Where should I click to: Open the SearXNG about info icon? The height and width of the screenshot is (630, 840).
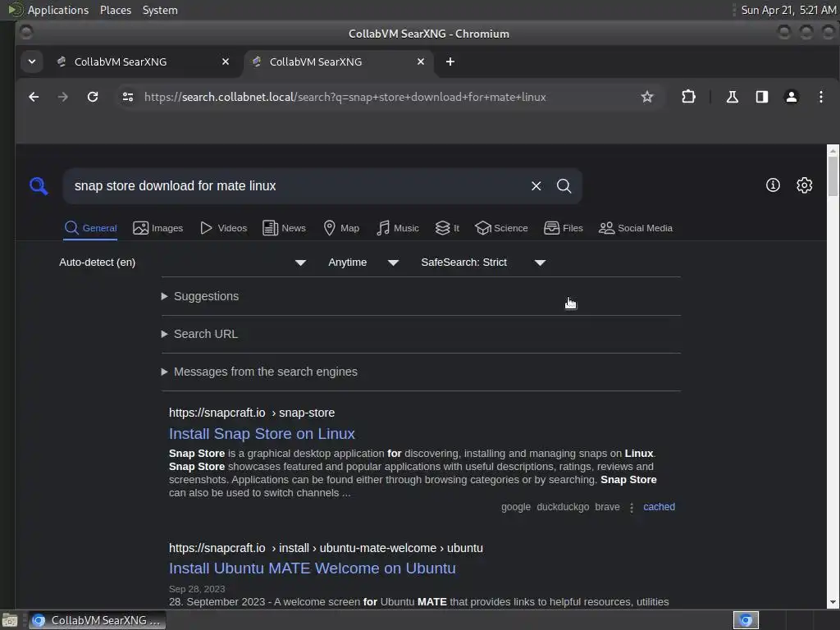pos(773,185)
